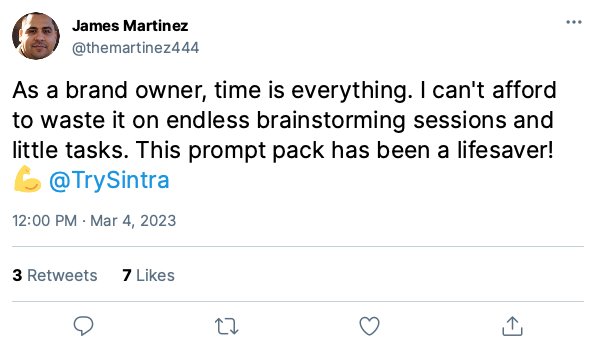Click the word Likes in the stats row
The image size is (596, 362).
pos(155,275)
